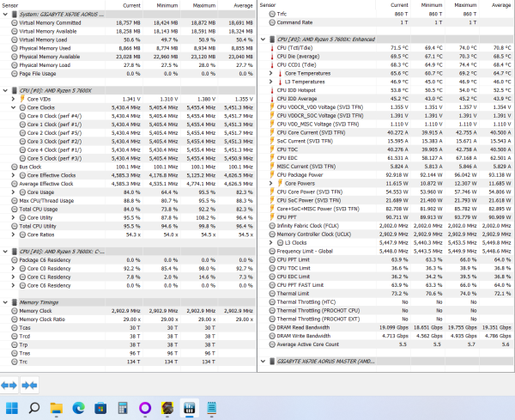Open the blue notepad-like taskbar icon
Image resolution: width=515 pixels, height=420 pixels.
(212, 408)
